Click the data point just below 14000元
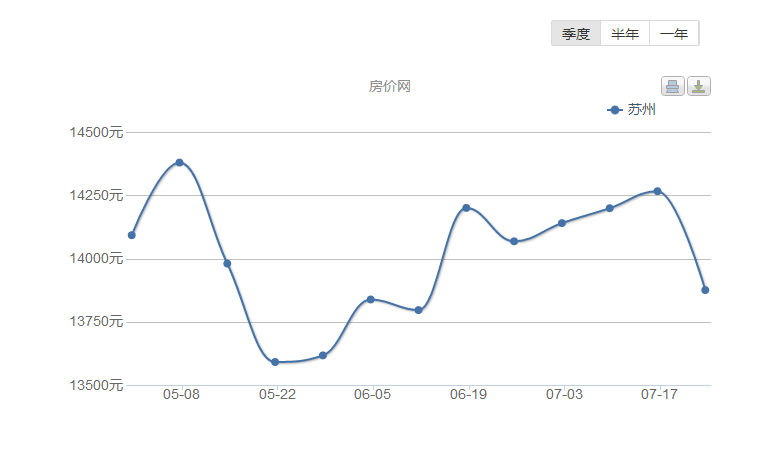This screenshot has width=780, height=450. point(227,264)
